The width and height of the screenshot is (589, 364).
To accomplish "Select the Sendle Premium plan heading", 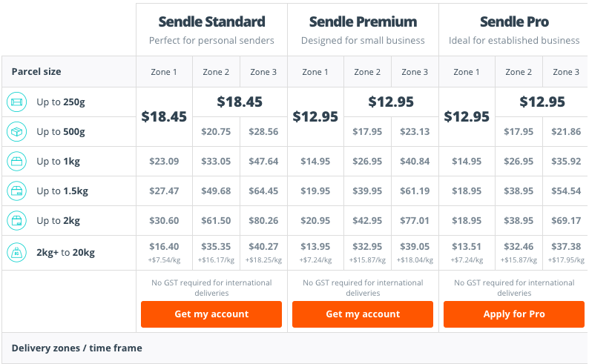I will click(x=363, y=21).
